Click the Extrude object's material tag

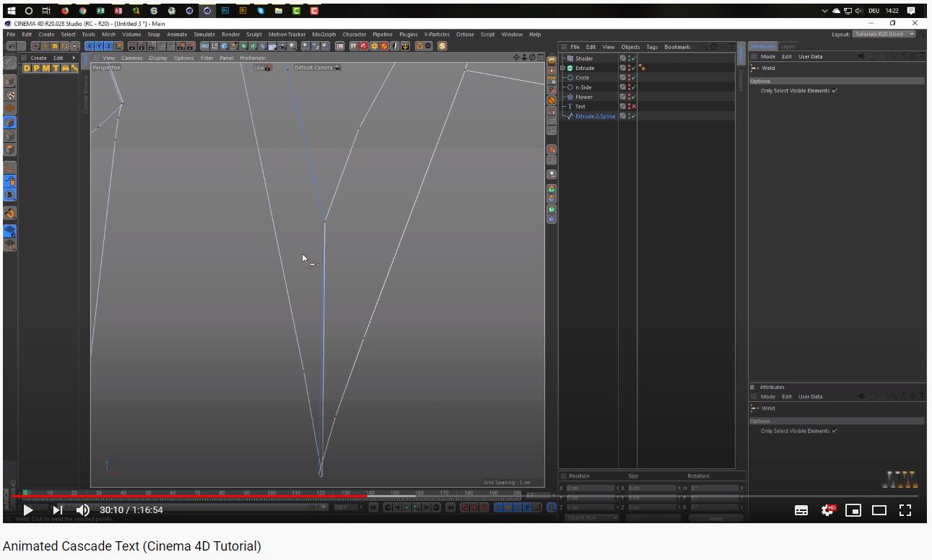642,68
